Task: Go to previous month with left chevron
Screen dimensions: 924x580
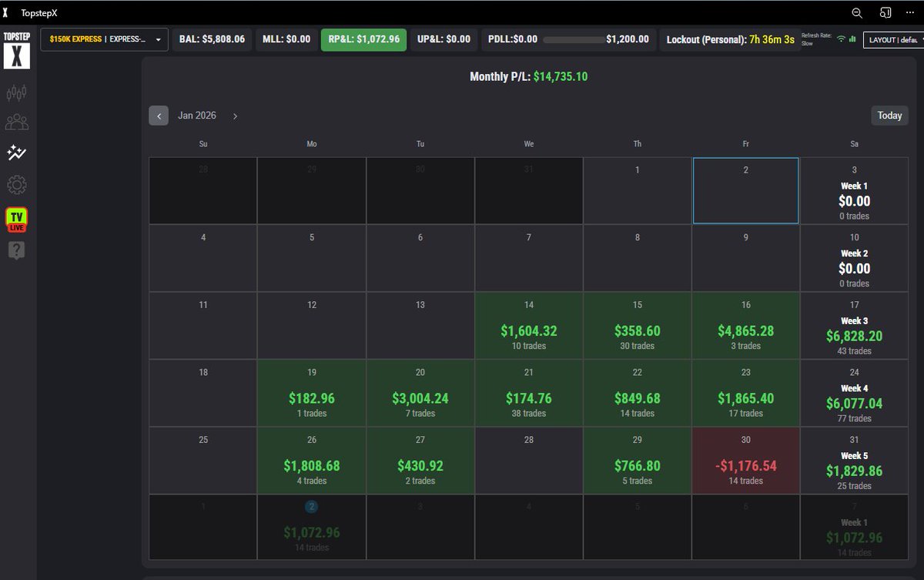Action: [x=159, y=116]
